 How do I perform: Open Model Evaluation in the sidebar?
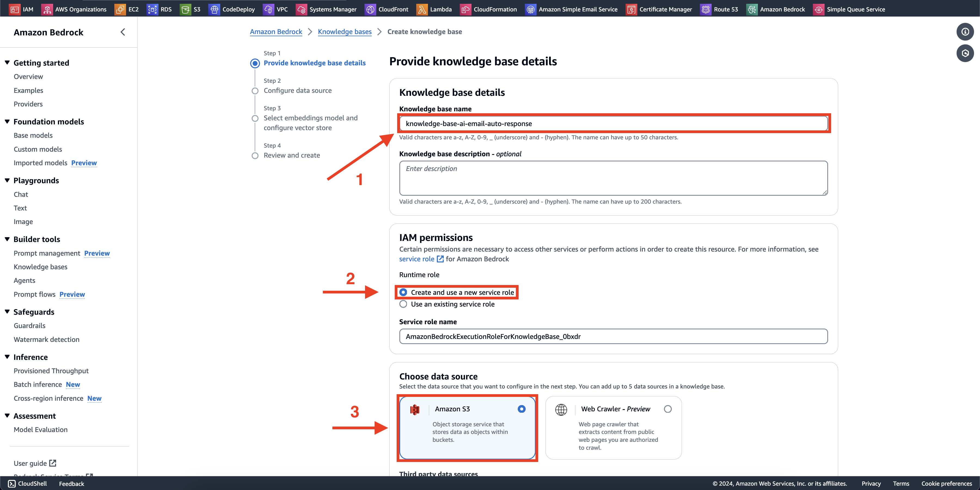click(40, 430)
